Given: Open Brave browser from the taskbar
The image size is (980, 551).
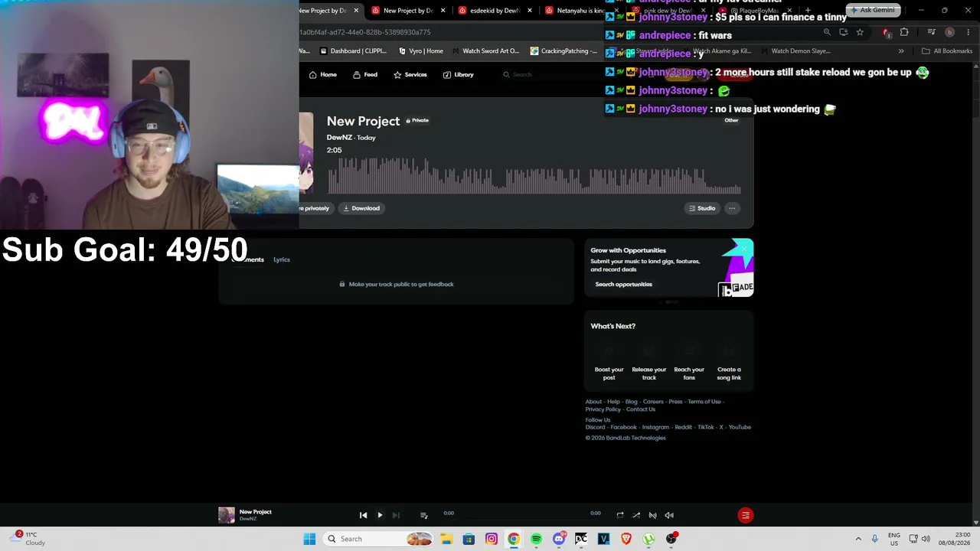Looking at the screenshot, I should [x=626, y=539].
